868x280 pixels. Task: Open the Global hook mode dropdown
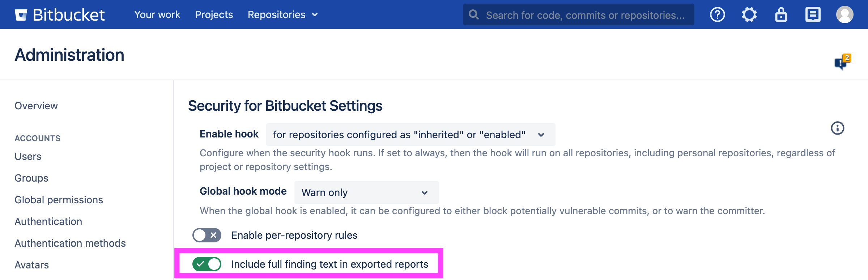click(366, 192)
